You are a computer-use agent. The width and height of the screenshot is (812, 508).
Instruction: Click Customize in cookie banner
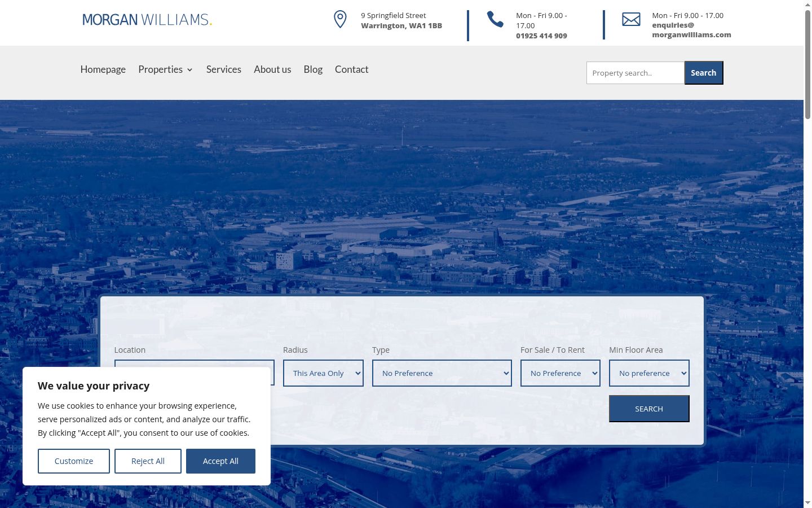pyautogui.click(x=74, y=461)
